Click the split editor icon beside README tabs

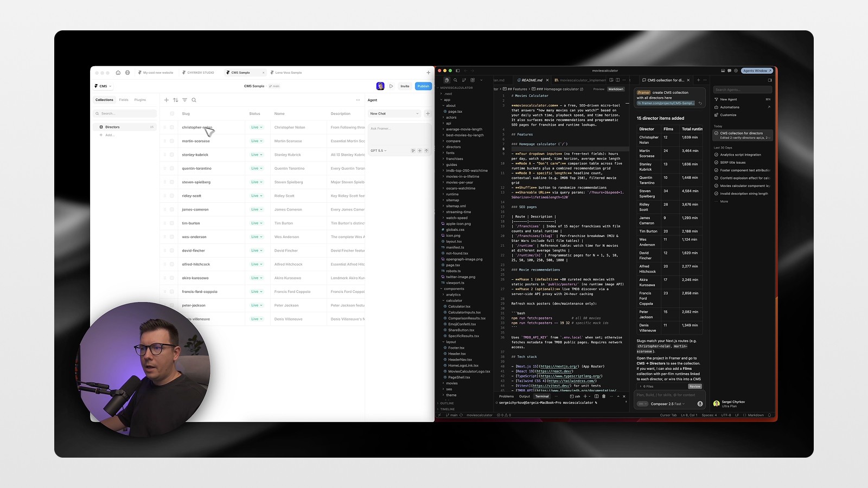[618, 80]
